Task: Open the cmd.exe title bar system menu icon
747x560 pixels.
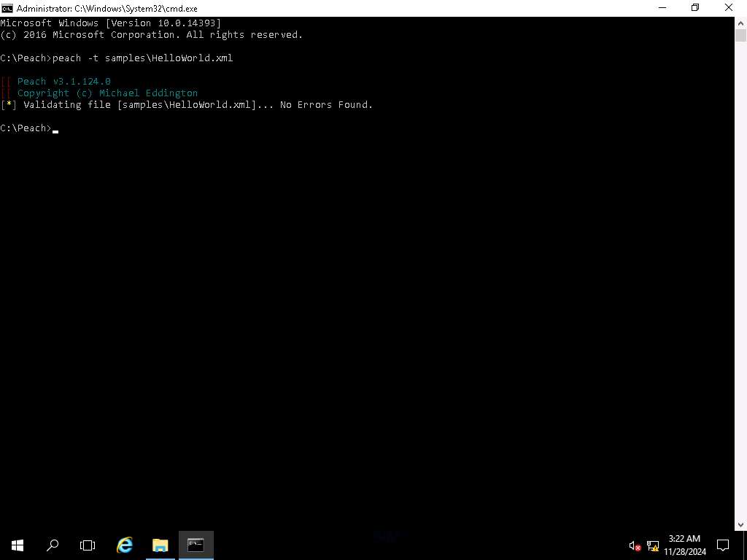Action: 7,8
